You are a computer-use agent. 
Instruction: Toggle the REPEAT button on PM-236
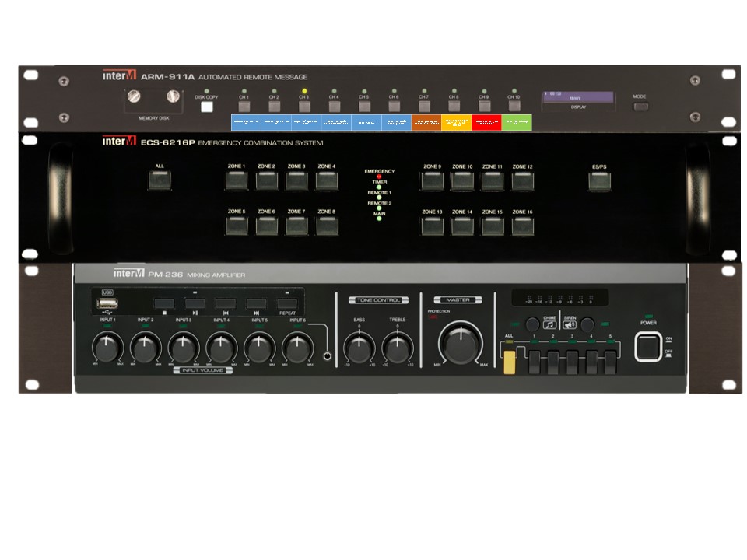tap(287, 303)
